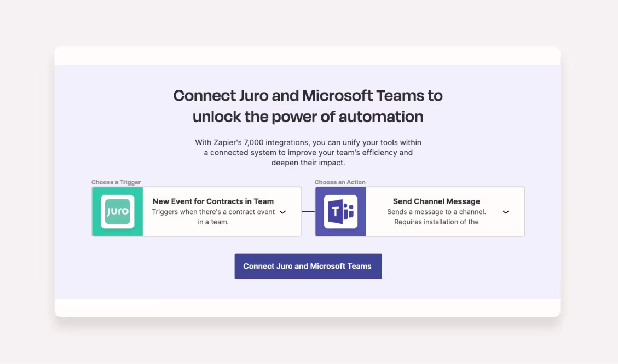Select the New Event for Contracts in Team title
The image size is (618, 364).
pos(213,201)
